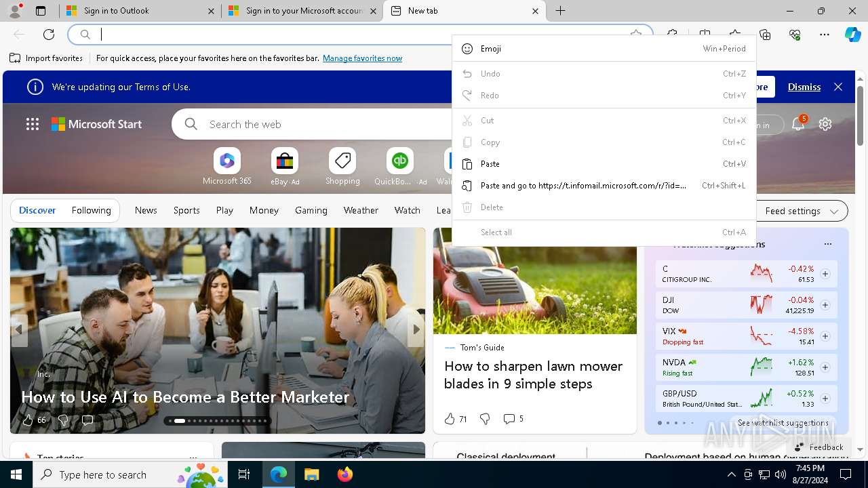868x488 pixels.
Task: Open lawn mower blades article
Action: click(533, 375)
